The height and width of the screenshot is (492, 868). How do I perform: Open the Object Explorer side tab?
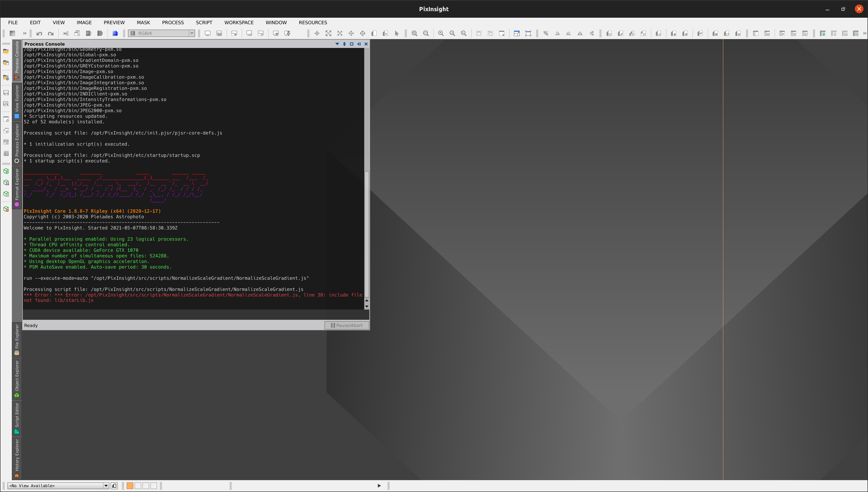(17, 379)
